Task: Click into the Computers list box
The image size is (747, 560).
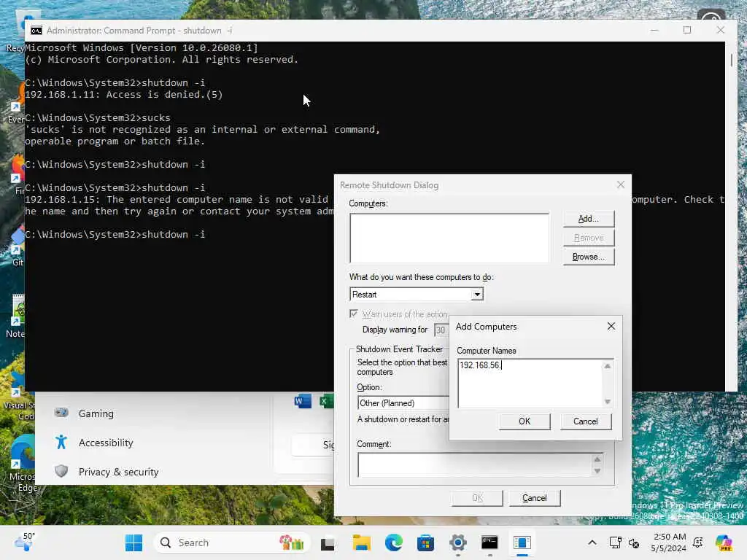Action: click(x=449, y=238)
